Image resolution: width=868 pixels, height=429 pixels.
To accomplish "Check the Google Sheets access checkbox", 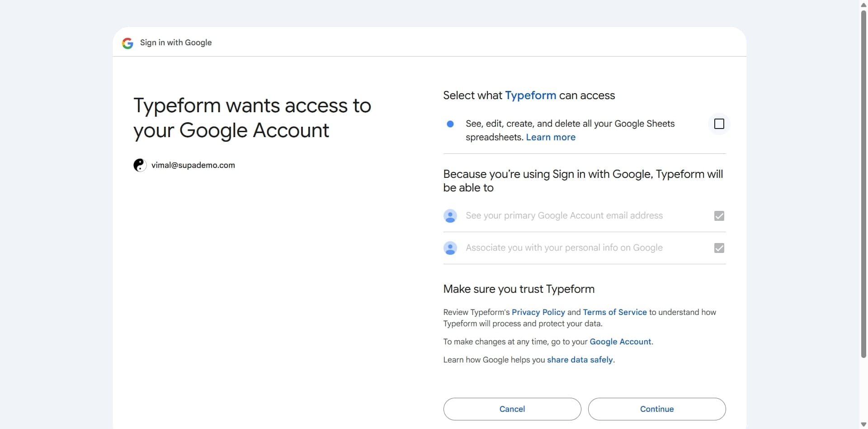I will coord(719,124).
